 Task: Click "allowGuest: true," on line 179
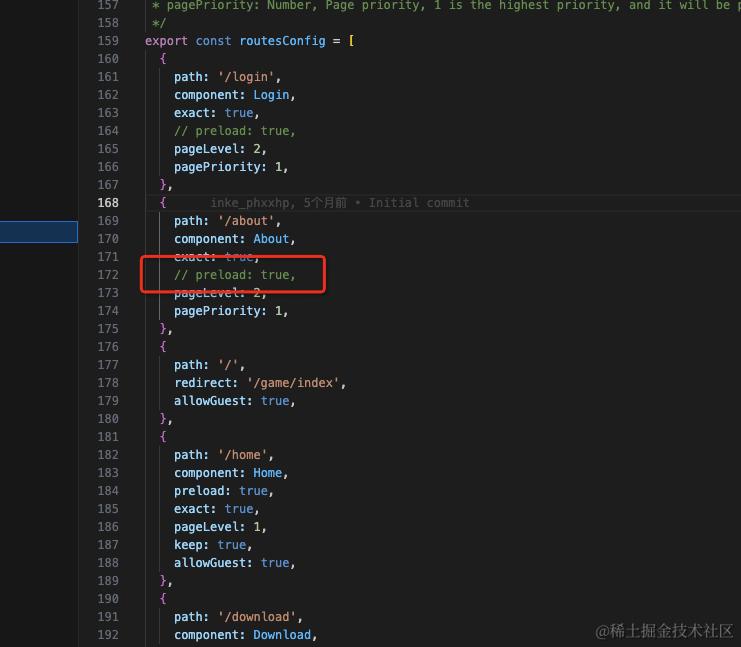pos(234,401)
